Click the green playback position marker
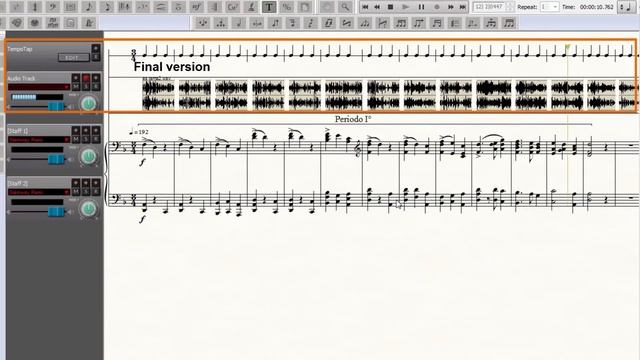This screenshot has width=640, height=360. click(x=567, y=47)
